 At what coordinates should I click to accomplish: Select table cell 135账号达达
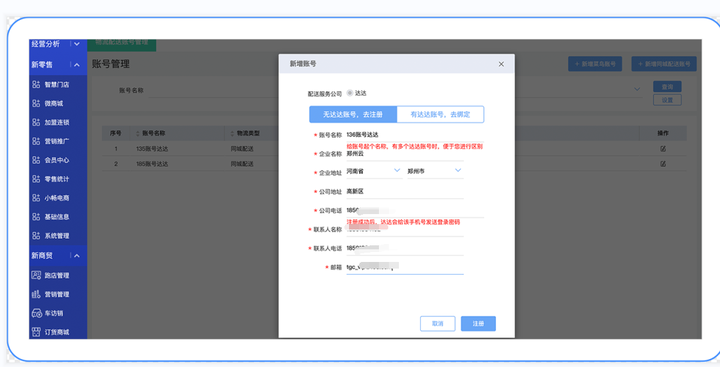click(152, 149)
